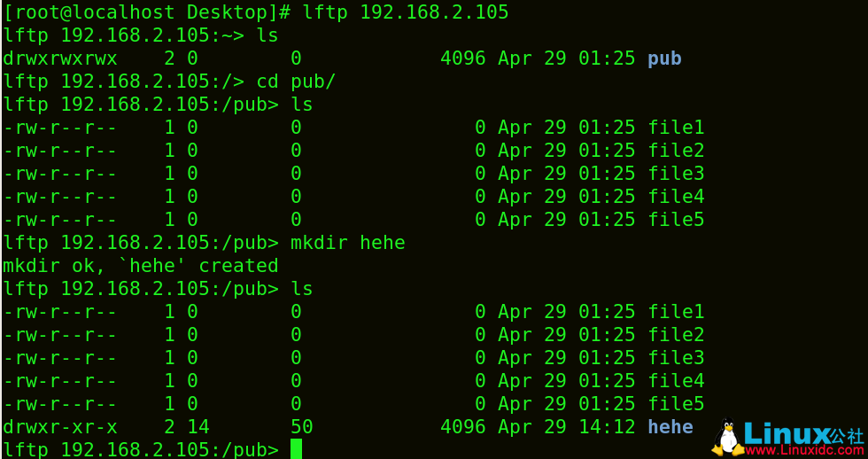Click 'file1' in the listing before mkdir
This screenshot has height=459, width=868.
point(676,128)
